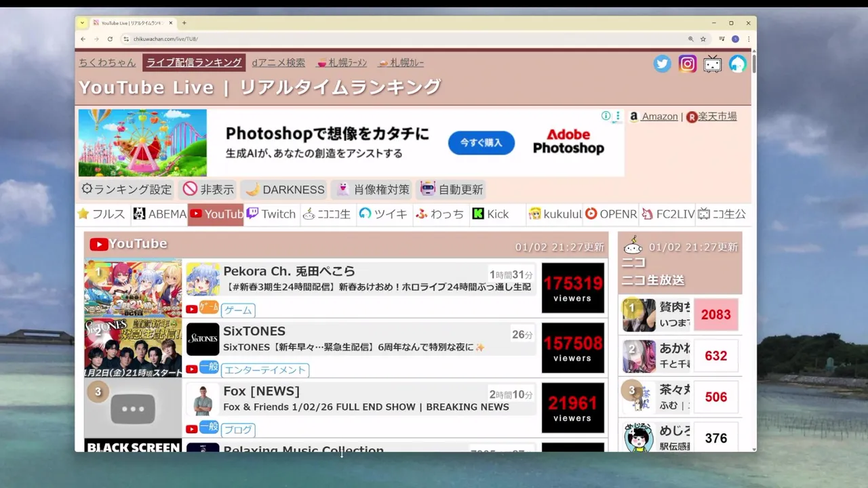
Task: Open the Twitter profile icon
Action: point(663,64)
